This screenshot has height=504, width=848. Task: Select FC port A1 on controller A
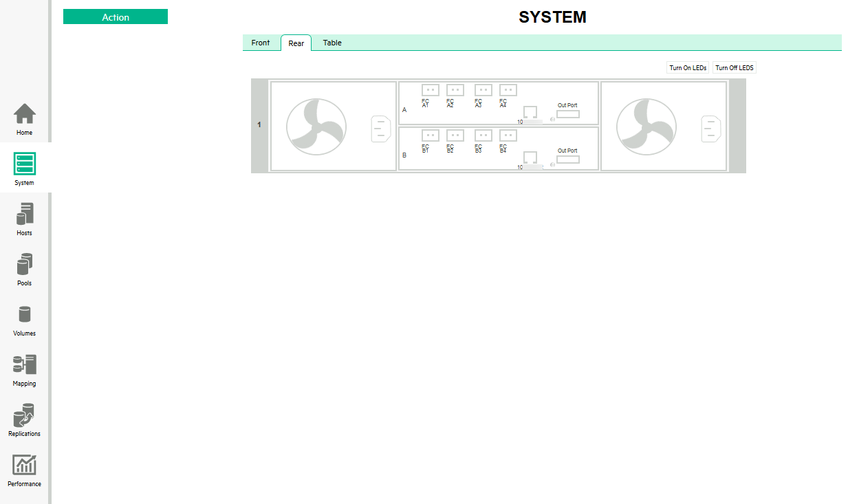431,90
